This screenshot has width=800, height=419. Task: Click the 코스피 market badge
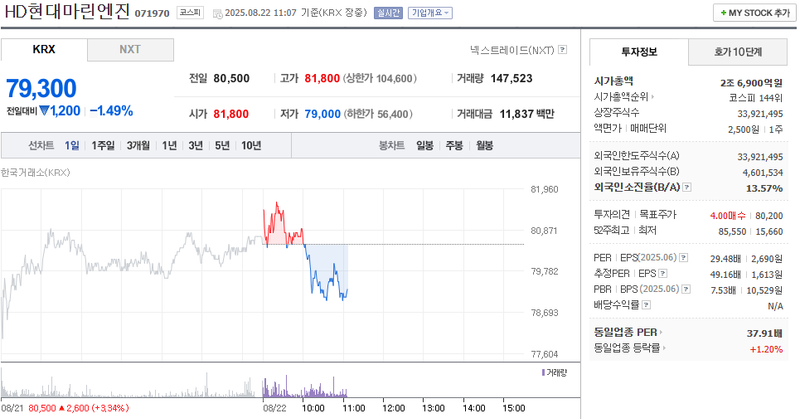(x=190, y=13)
